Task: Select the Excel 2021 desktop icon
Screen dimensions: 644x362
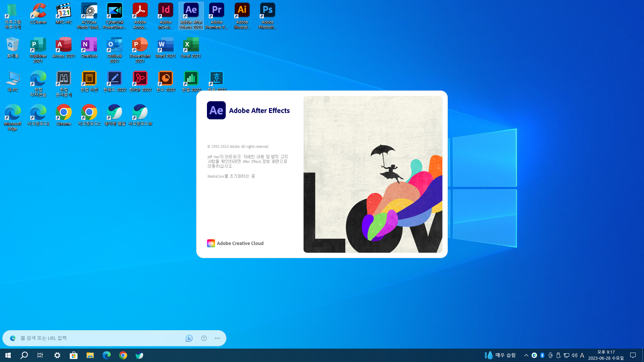Action: [191, 46]
